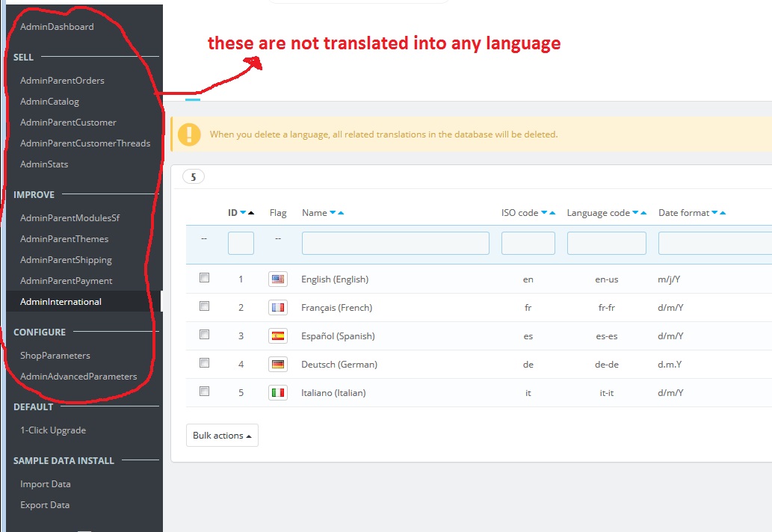Open ShopParameters under Configure

click(x=55, y=356)
